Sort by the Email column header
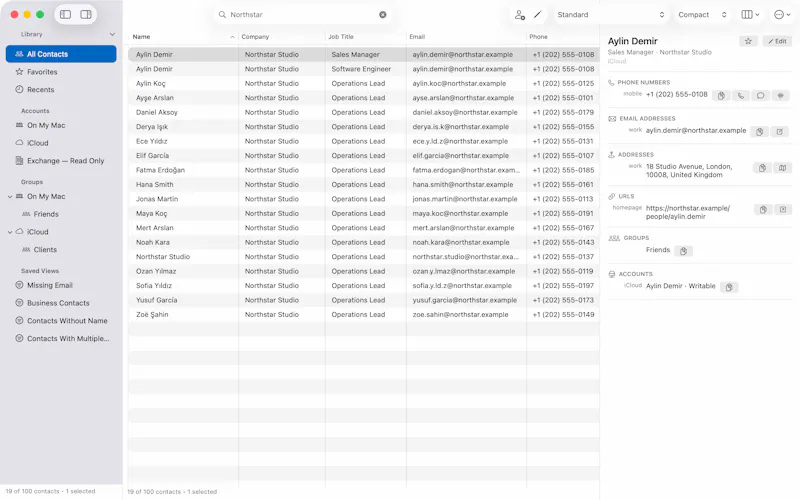 (x=466, y=37)
